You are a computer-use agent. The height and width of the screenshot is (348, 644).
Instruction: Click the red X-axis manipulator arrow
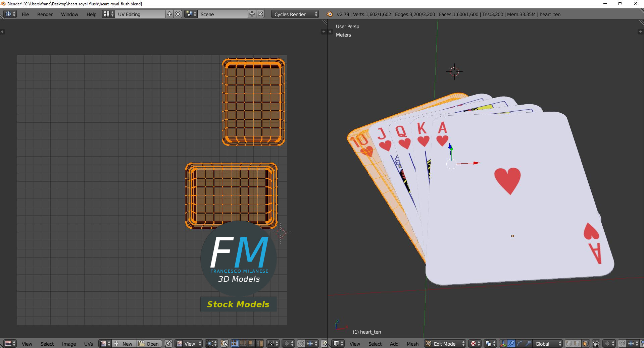tap(476, 163)
